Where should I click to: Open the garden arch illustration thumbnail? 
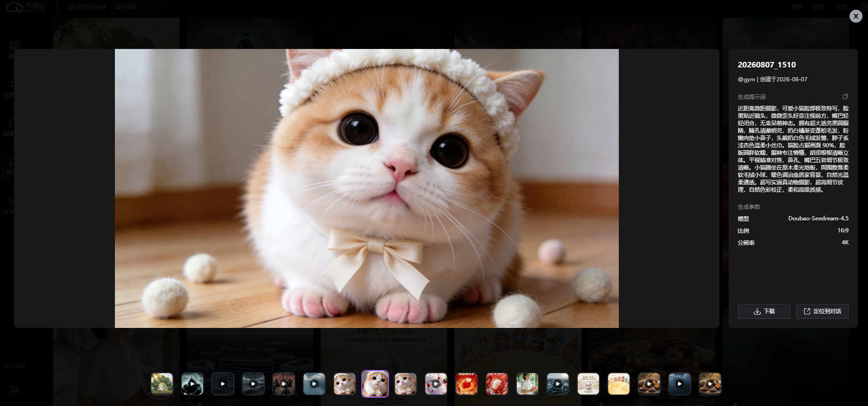coord(162,384)
